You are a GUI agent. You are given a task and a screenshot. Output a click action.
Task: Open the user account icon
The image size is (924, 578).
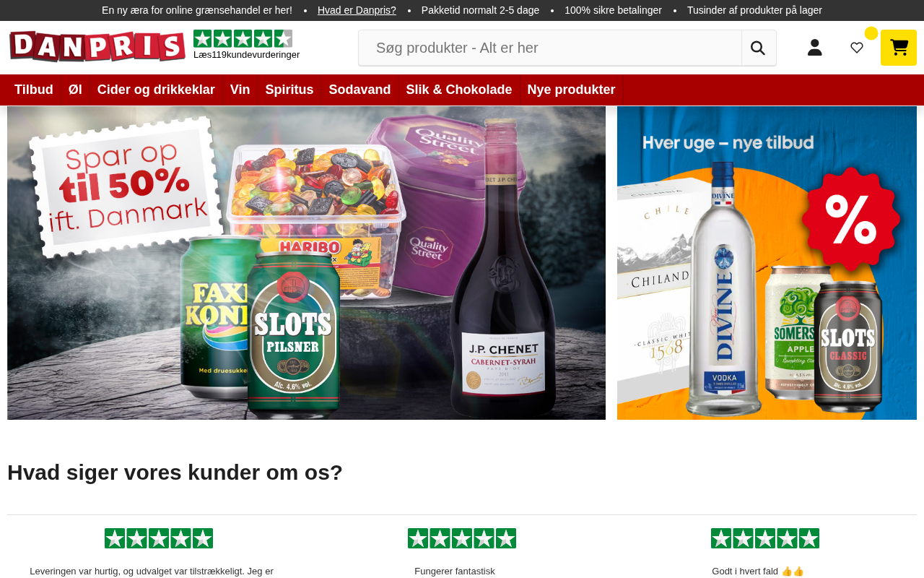[x=815, y=48]
